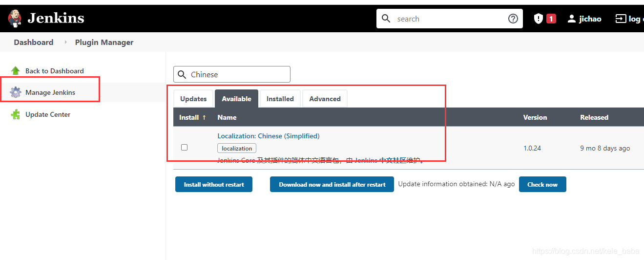Click the Update information obtained: N/A ago text
The image size is (644, 260).
[457, 184]
